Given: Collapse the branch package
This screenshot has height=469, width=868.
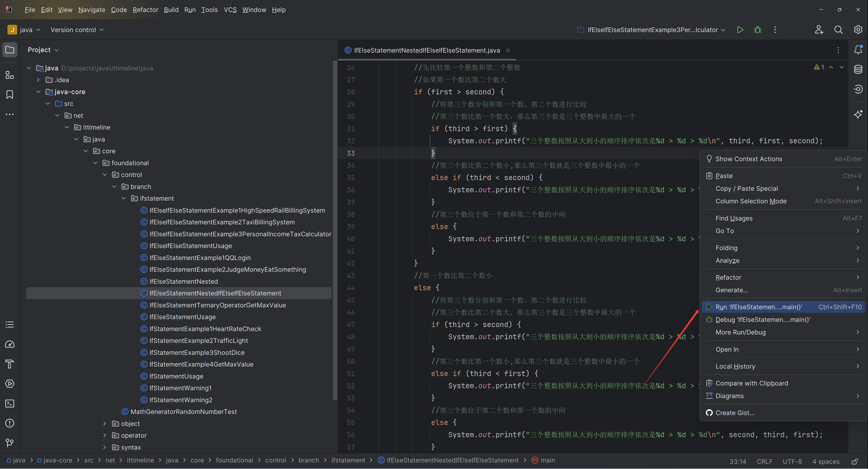Looking at the screenshot, I should [x=114, y=186].
